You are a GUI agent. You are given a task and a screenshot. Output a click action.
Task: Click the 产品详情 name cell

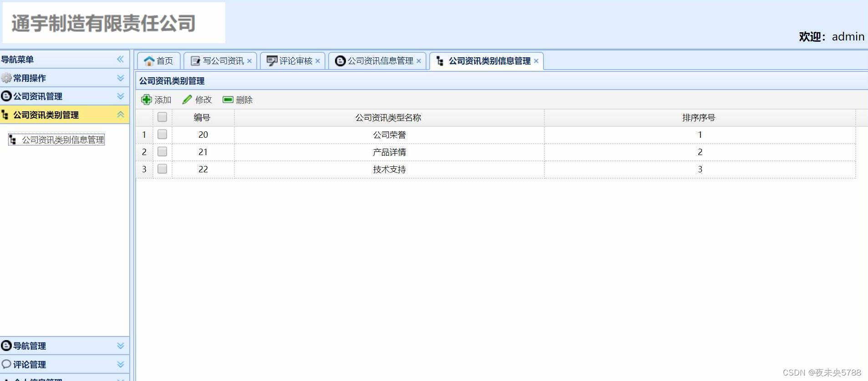390,152
